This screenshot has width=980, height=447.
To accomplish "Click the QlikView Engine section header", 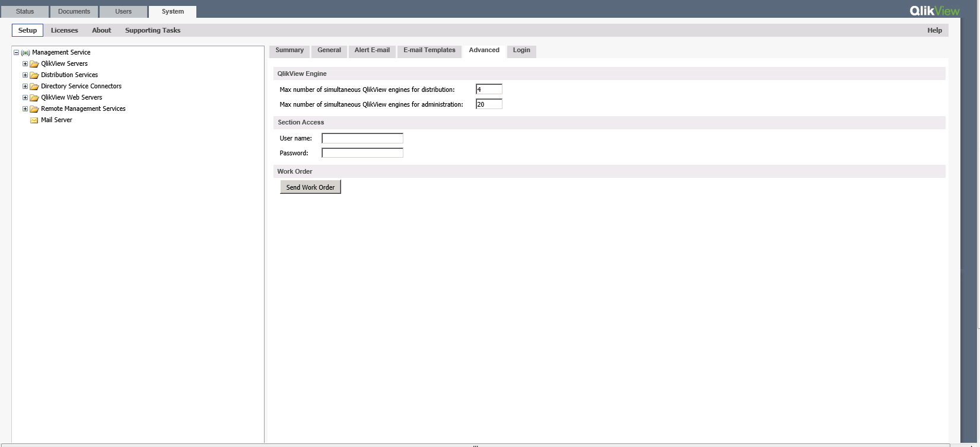I will coord(609,74).
